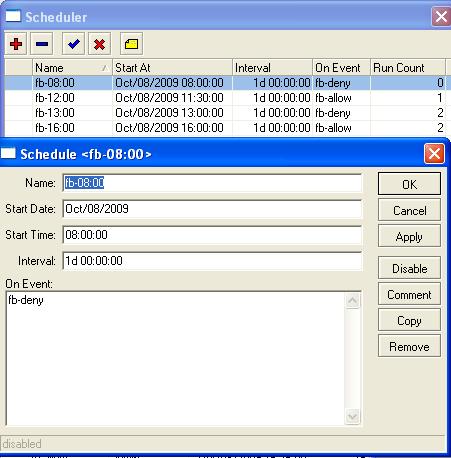Click the blue checkmark Enable icon

pyautogui.click(x=73, y=44)
